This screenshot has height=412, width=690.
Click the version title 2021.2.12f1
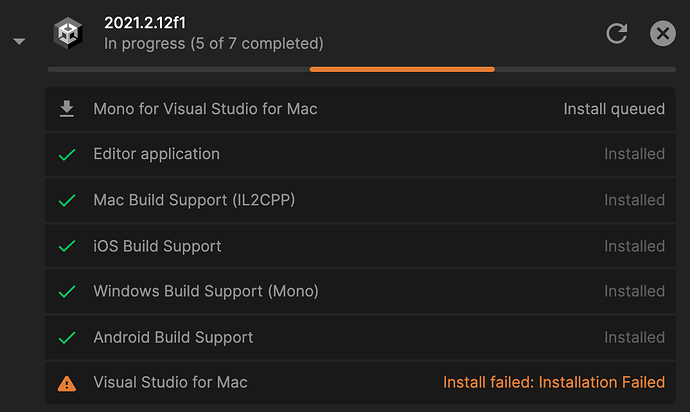pyautogui.click(x=146, y=23)
